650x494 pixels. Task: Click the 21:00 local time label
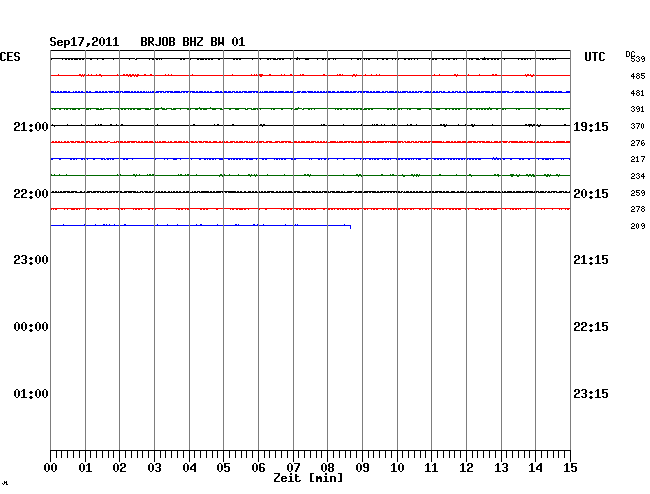point(31,126)
